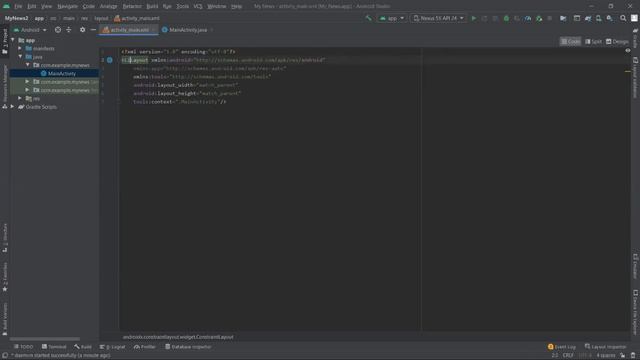
Task: Open the Logcat tool window
Action: [x=113, y=347]
